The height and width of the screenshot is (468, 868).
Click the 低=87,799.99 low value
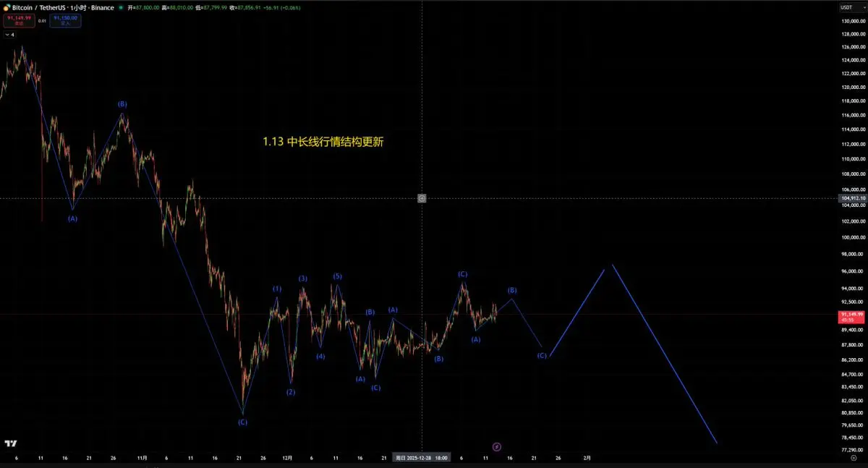click(210, 7)
